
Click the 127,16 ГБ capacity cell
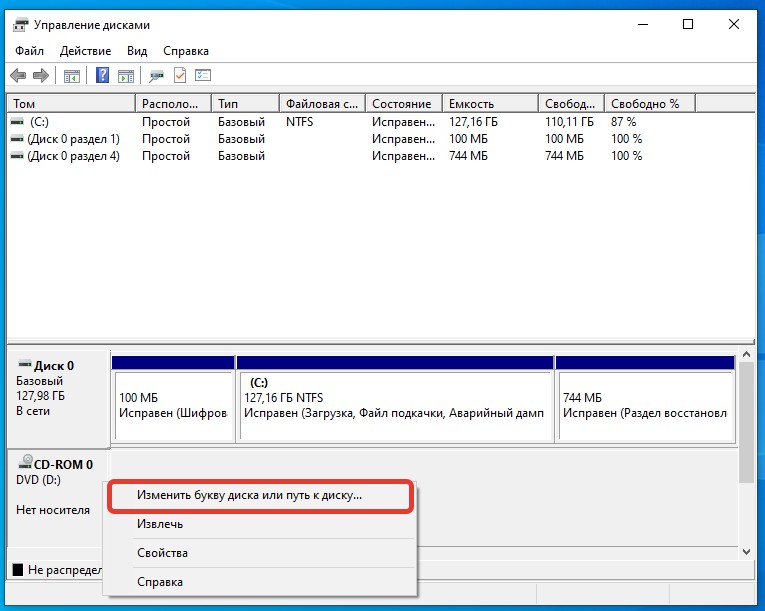pyautogui.click(x=473, y=122)
